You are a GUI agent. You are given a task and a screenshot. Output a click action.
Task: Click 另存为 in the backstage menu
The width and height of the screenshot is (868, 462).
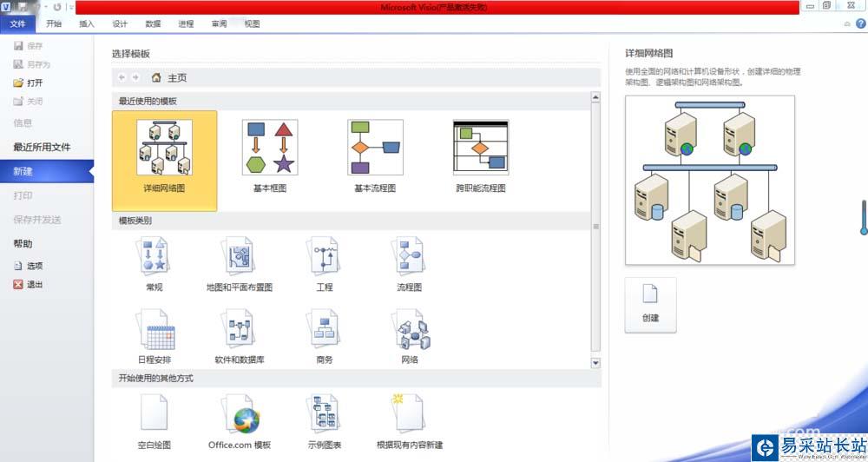(32, 64)
